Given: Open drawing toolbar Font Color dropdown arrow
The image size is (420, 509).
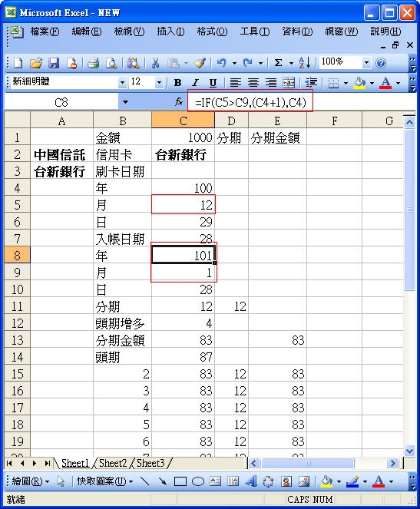Looking at the screenshot, I should coord(391,481).
